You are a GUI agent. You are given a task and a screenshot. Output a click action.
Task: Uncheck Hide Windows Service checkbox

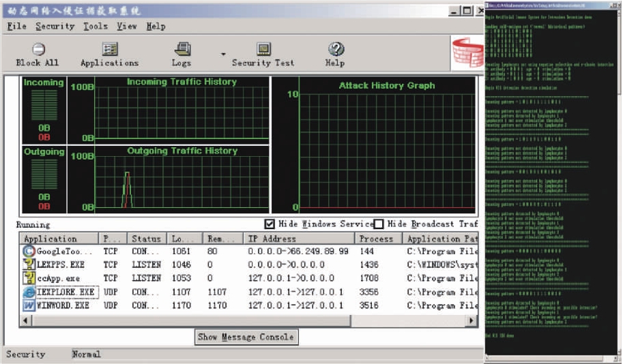point(270,224)
